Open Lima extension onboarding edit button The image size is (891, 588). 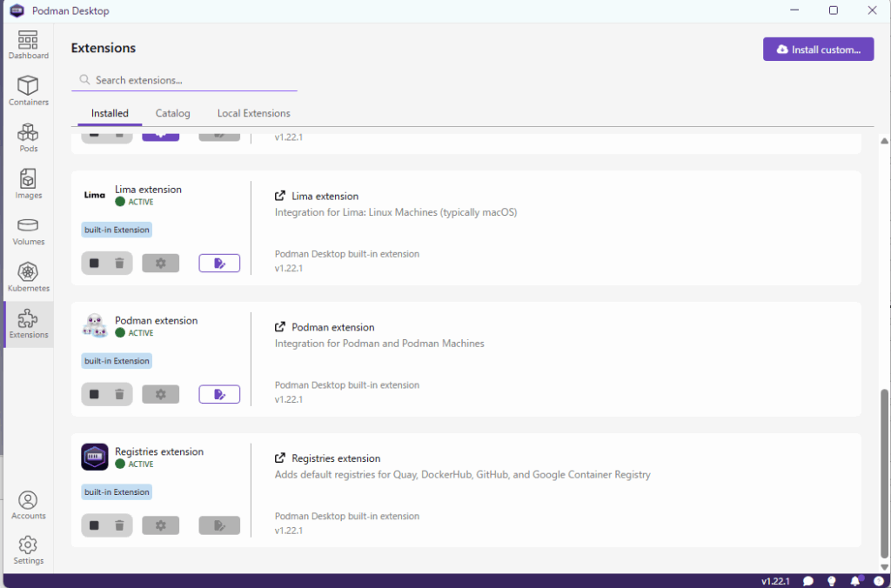click(x=219, y=263)
